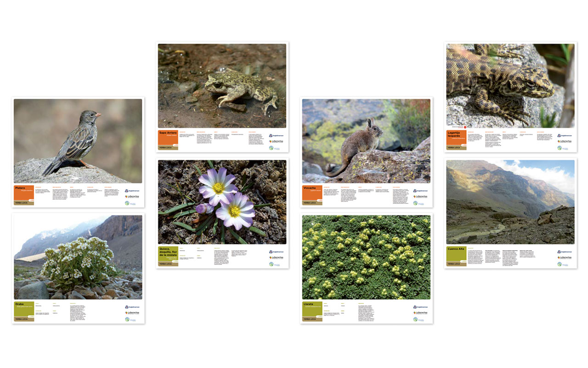Open the Cuenco Alta mountain landscape photo
588x368 pixels.
[x=510, y=202]
